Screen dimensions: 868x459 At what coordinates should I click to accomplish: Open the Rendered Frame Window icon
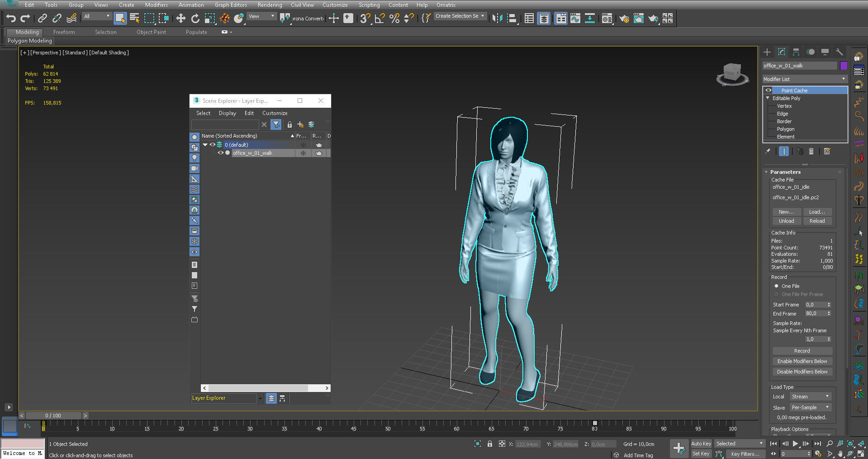click(639, 18)
